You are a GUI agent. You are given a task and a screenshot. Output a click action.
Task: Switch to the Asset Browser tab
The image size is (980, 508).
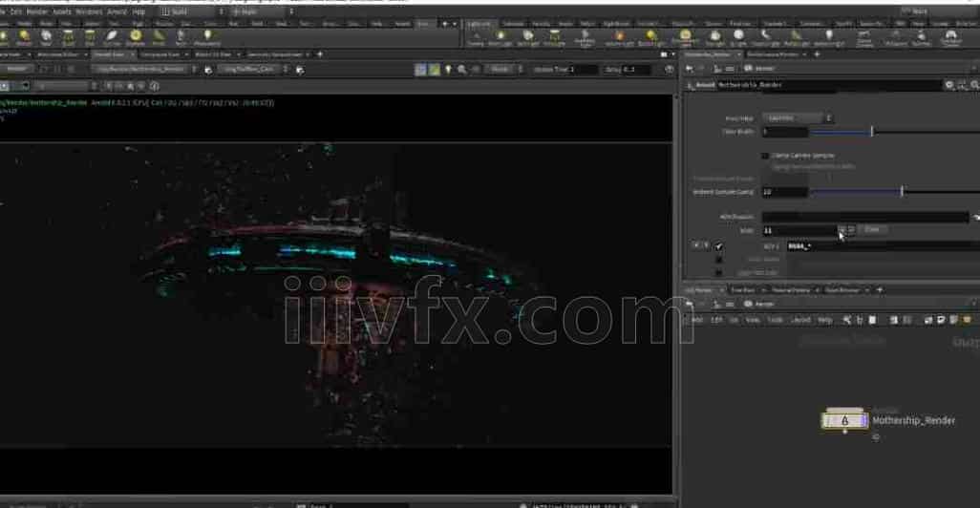tap(842, 290)
